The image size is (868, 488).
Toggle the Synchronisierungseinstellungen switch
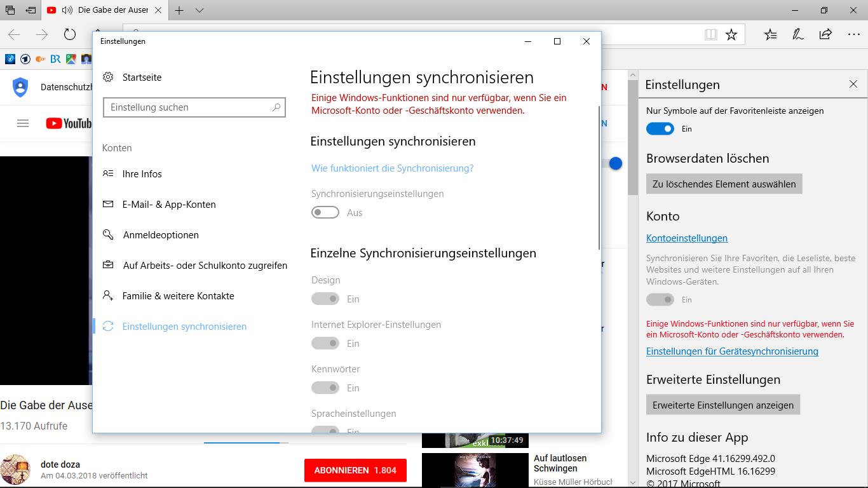pos(325,213)
